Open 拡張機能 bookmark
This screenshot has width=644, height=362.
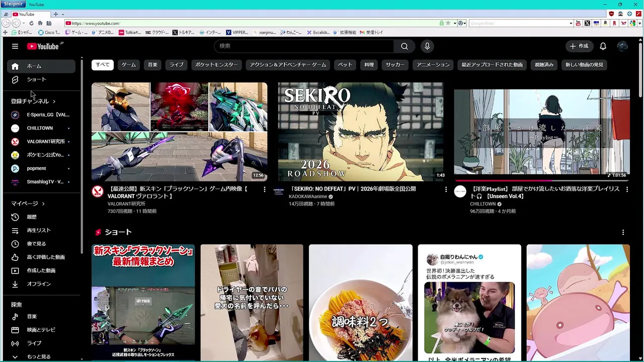click(x=344, y=32)
